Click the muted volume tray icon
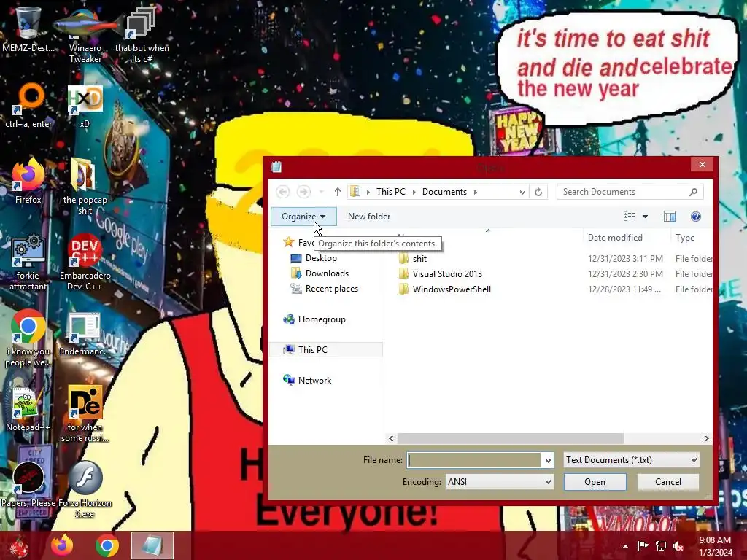 (678, 546)
